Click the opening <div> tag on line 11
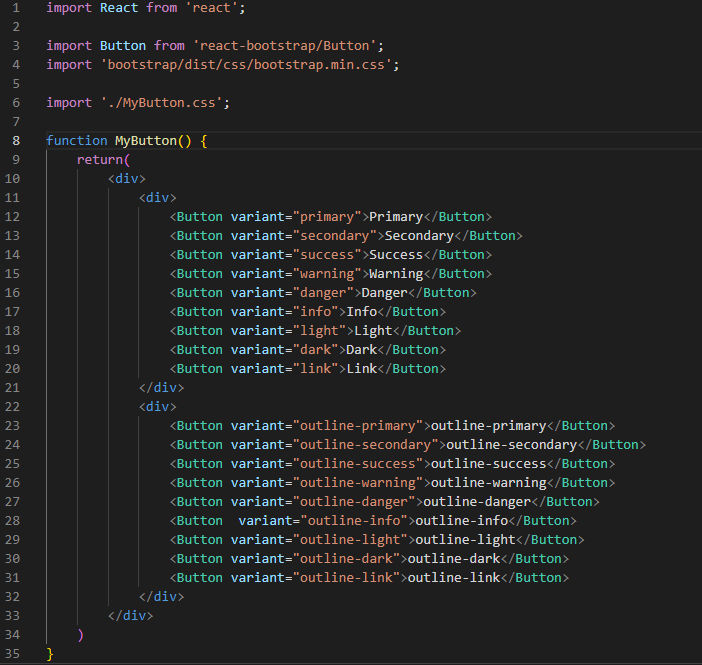This screenshot has height=665, width=702. pyautogui.click(x=158, y=197)
